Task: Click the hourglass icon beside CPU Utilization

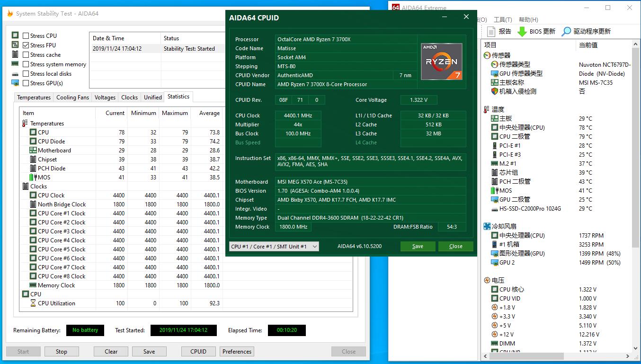Action: tap(33, 303)
